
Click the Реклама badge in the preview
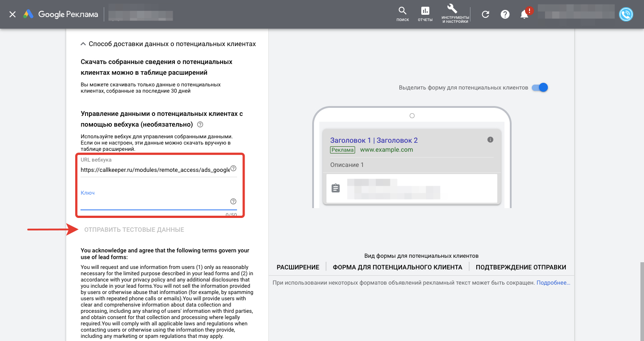343,150
